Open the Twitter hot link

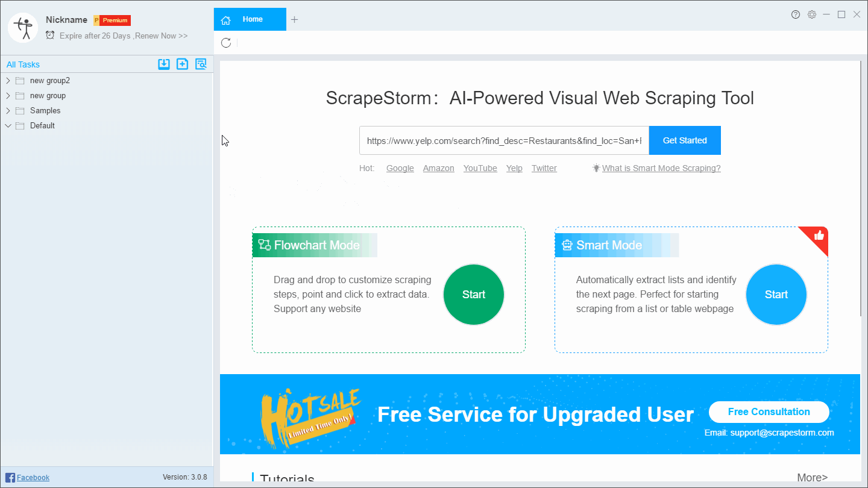coord(544,168)
